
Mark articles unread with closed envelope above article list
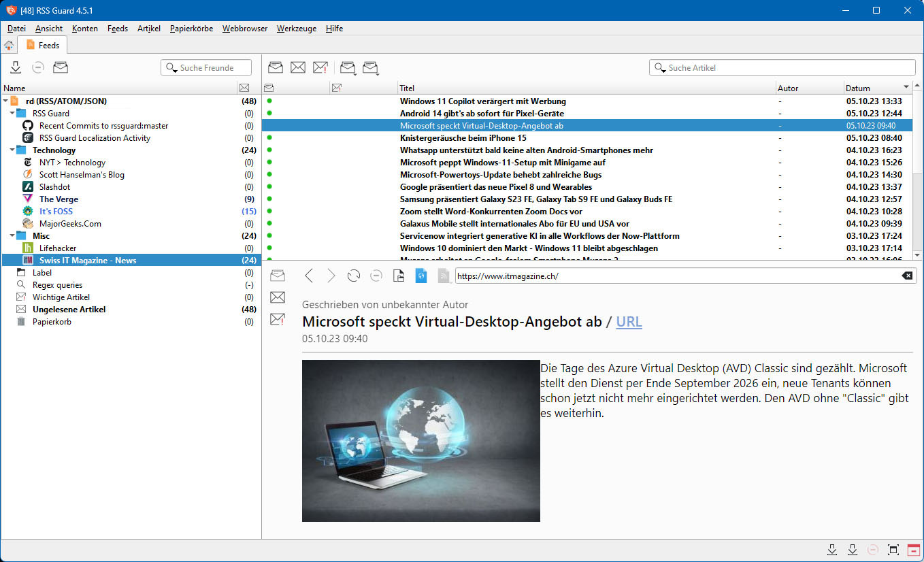tap(298, 67)
